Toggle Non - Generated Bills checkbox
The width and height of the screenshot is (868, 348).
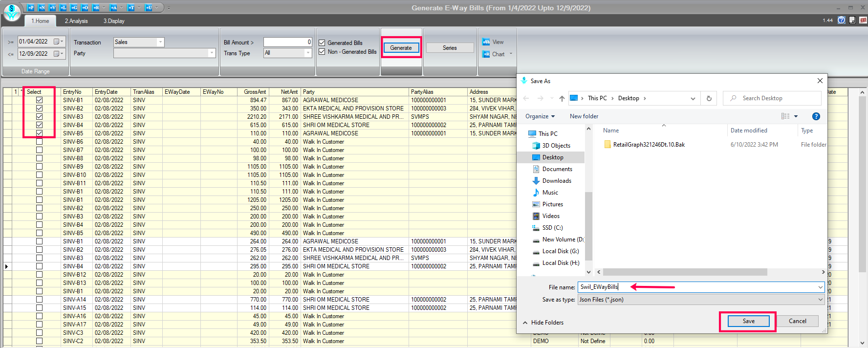pos(322,52)
